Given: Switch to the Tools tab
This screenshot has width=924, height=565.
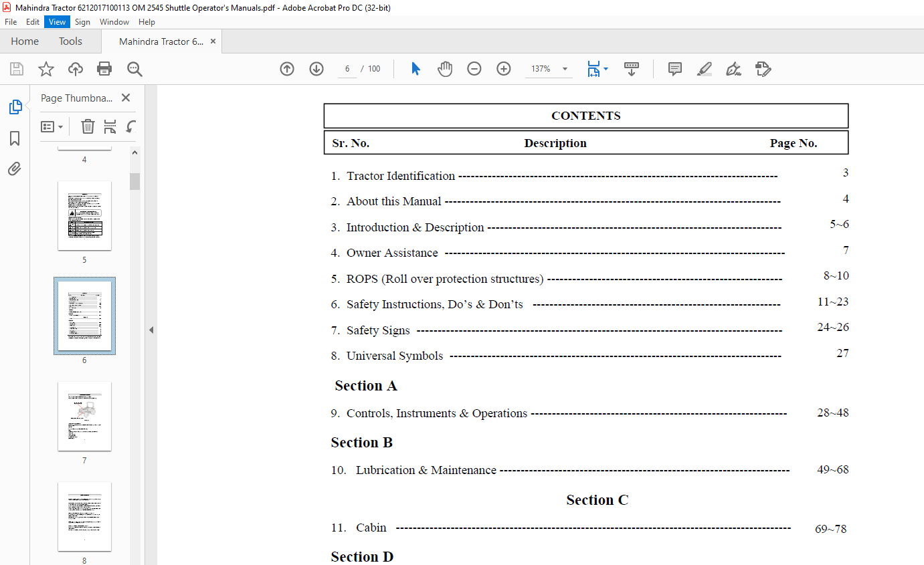Looking at the screenshot, I should coord(70,41).
